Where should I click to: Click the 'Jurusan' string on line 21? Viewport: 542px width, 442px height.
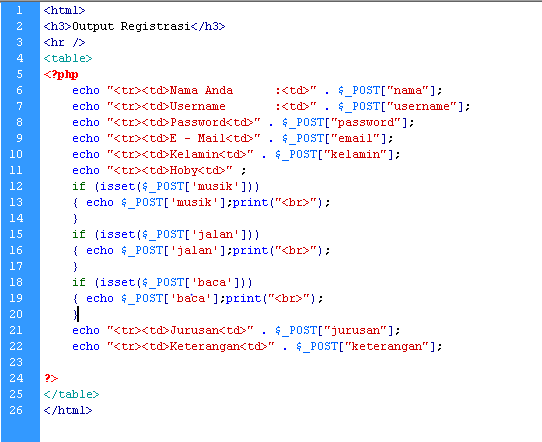(194, 330)
